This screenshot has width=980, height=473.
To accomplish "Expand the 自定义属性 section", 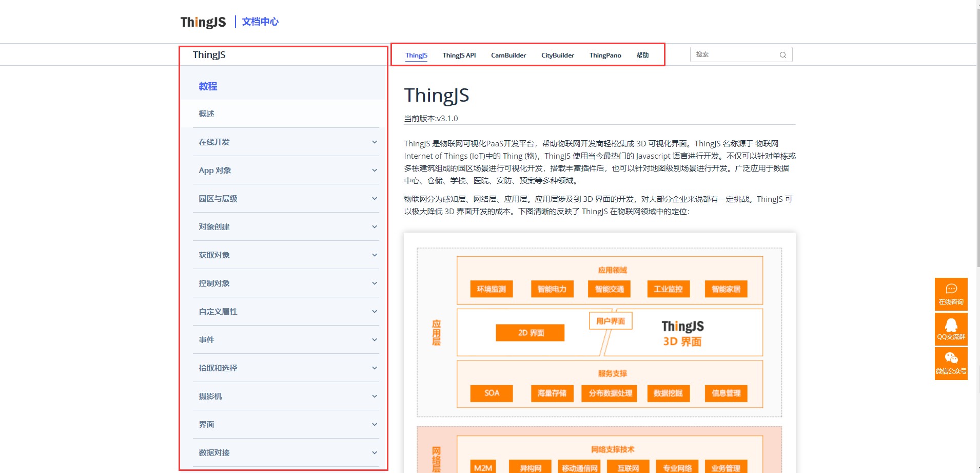I will pos(286,312).
